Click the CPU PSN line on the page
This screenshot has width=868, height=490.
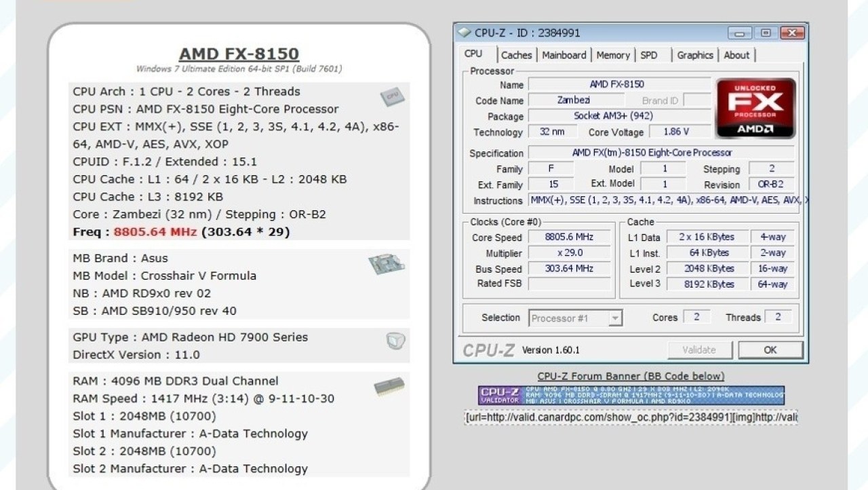pyautogui.click(x=205, y=109)
